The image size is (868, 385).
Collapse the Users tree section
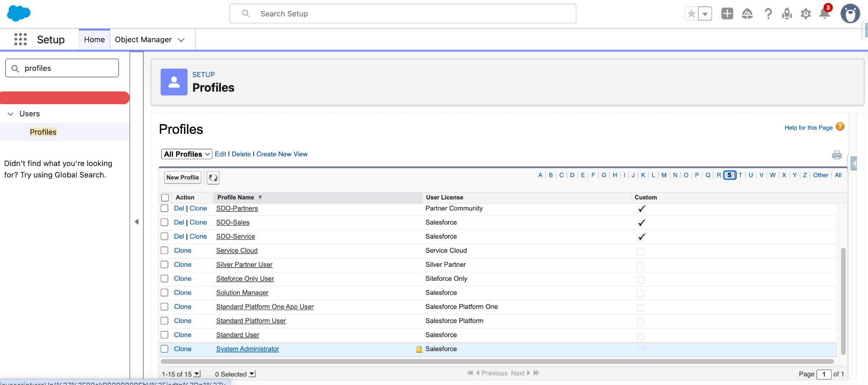[x=11, y=114]
